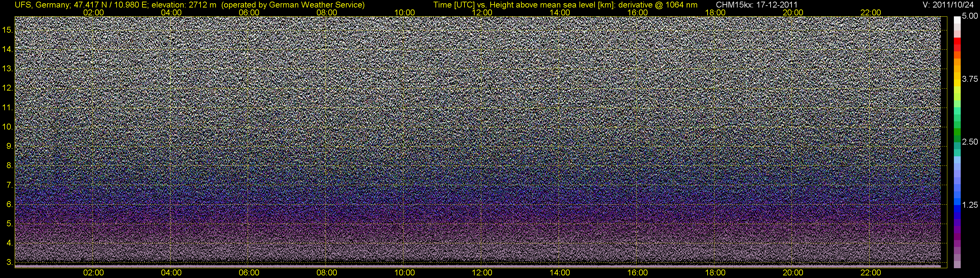980x278 pixels.
Task: Click 06:00 on the upper time axis
Action: click(249, 12)
